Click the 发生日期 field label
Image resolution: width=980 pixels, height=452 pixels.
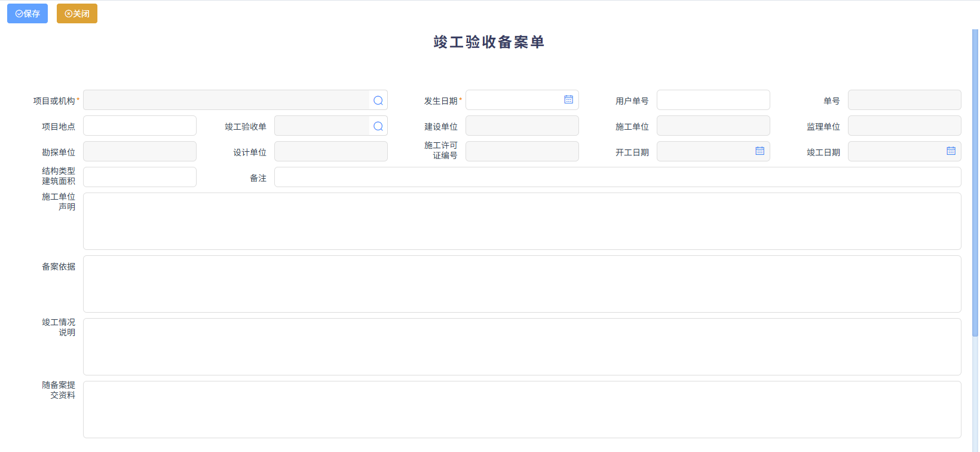pyautogui.click(x=440, y=101)
